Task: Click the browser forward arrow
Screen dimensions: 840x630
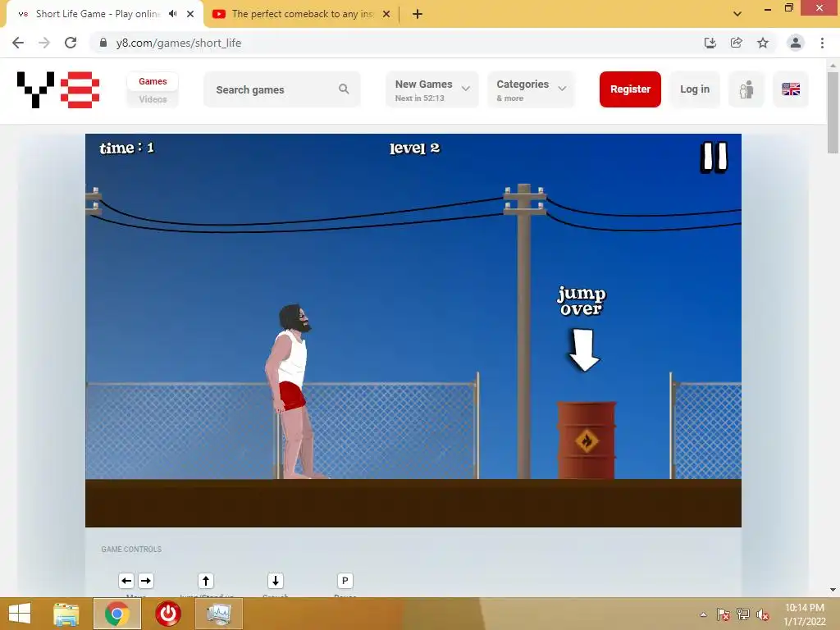Action: [44, 43]
